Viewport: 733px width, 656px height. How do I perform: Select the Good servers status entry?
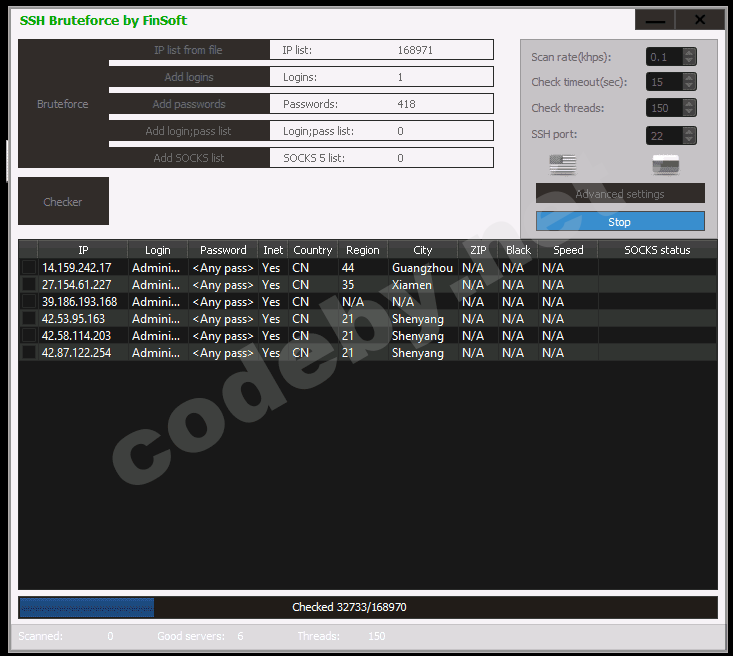coord(200,636)
